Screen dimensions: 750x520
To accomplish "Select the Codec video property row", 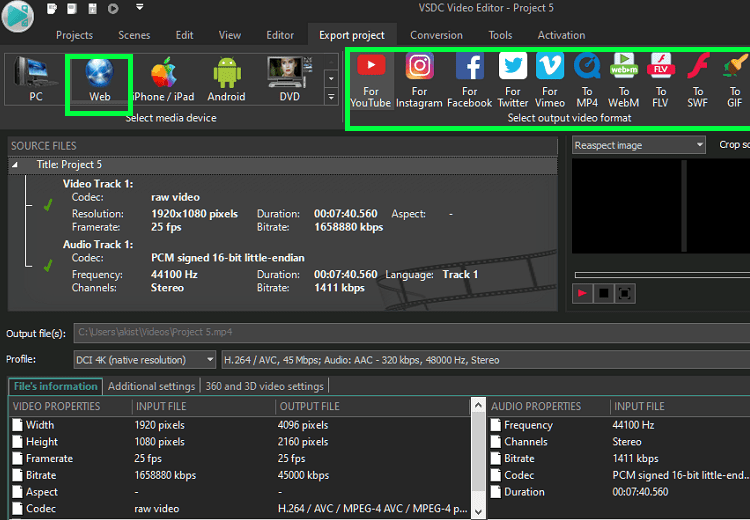I will point(239,509).
